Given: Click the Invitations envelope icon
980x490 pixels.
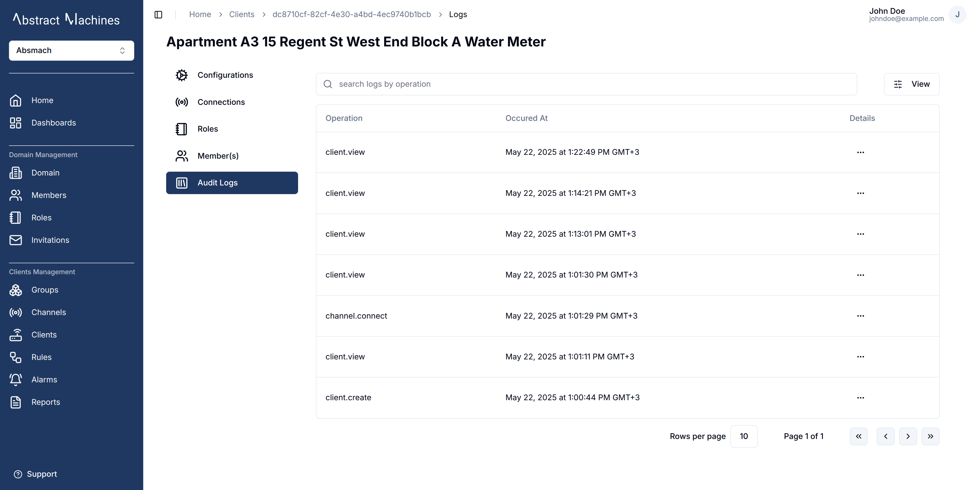Looking at the screenshot, I should click(16, 240).
